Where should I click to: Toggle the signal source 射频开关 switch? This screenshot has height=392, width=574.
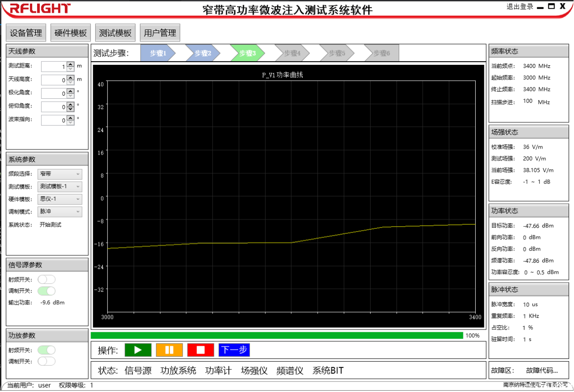[x=46, y=279]
